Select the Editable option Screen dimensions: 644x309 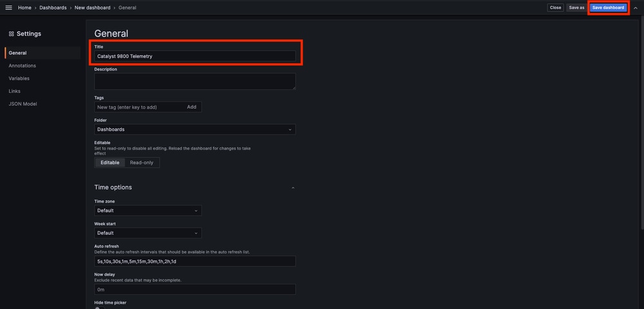click(x=110, y=162)
